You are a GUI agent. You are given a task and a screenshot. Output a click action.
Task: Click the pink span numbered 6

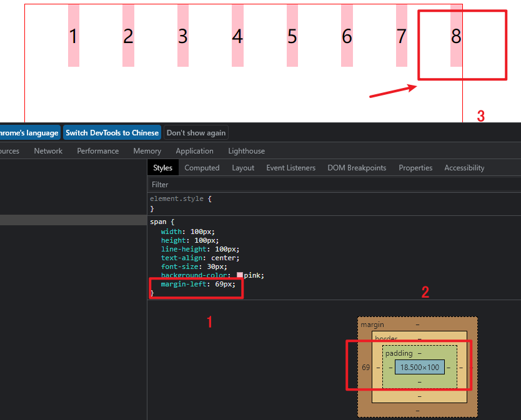347,36
